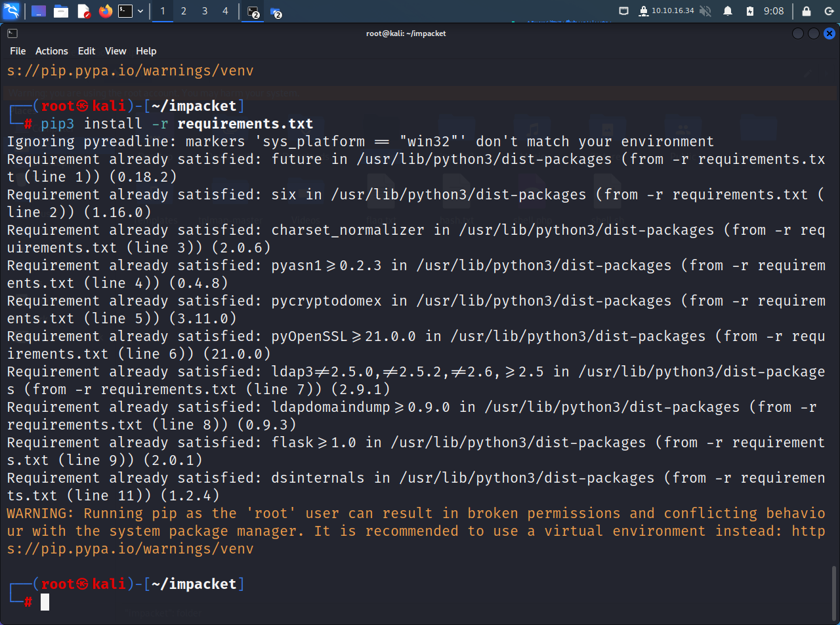This screenshot has width=840, height=625.
Task: Click the terminal window menu icon in title bar
Action: (x=12, y=33)
